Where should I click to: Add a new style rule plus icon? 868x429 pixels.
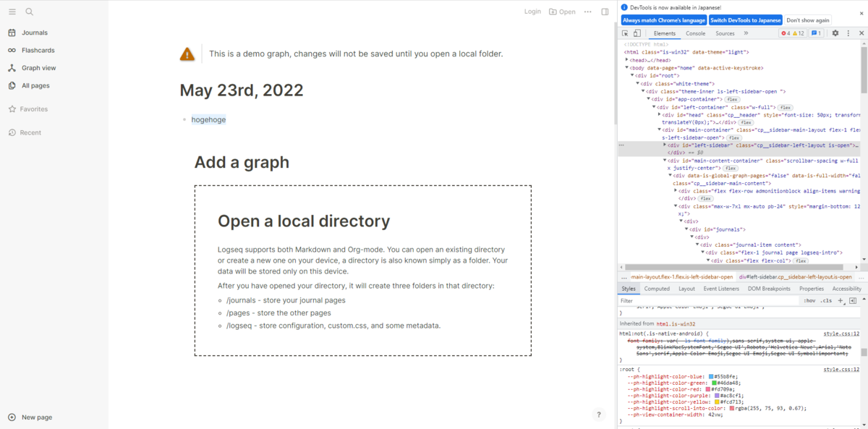[x=840, y=300]
